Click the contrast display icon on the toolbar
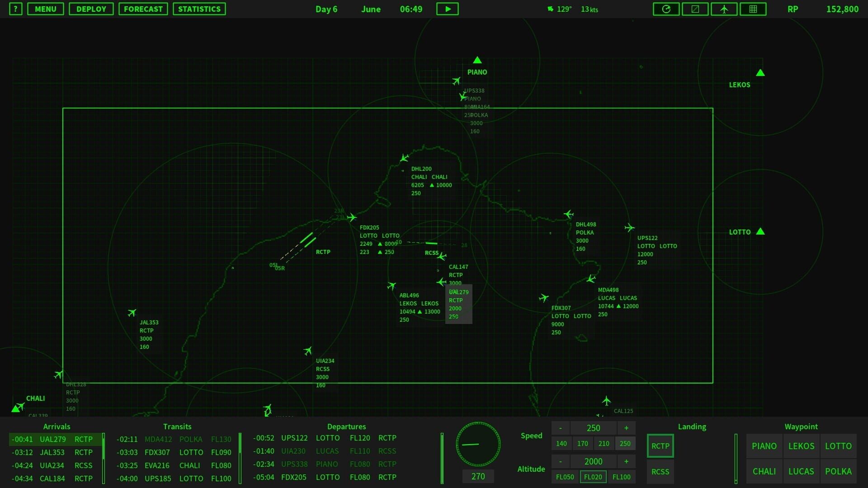 point(695,9)
